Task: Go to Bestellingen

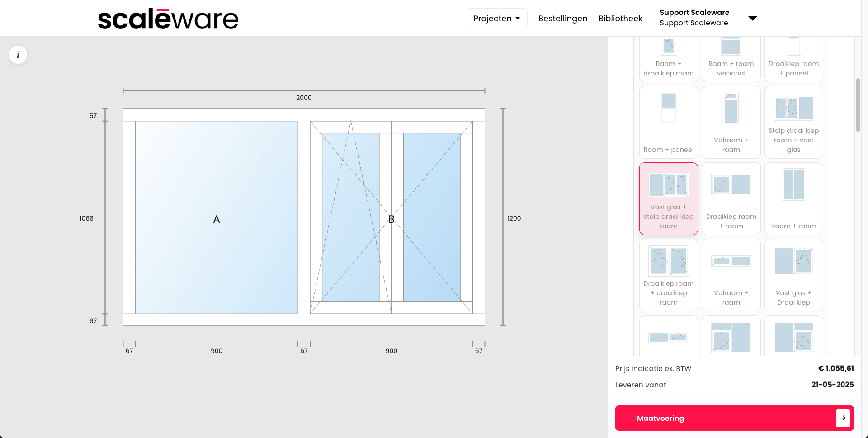Action: tap(563, 19)
